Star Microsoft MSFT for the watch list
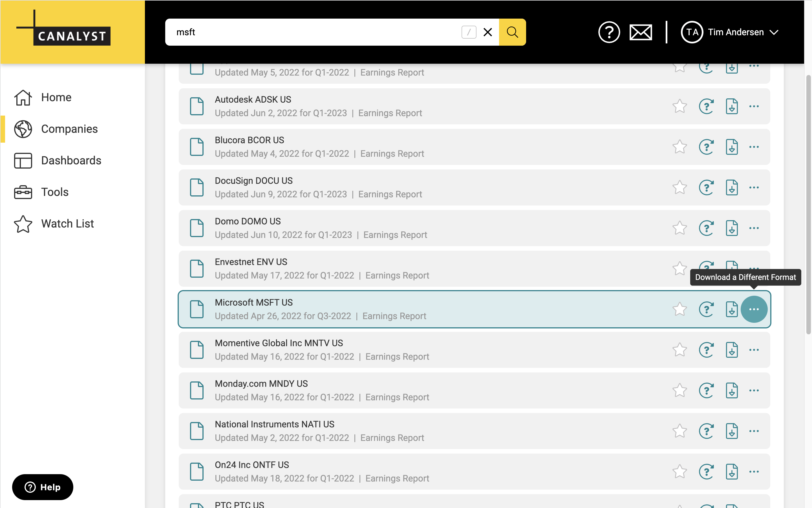This screenshot has width=812, height=508. [x=680, y=309]
